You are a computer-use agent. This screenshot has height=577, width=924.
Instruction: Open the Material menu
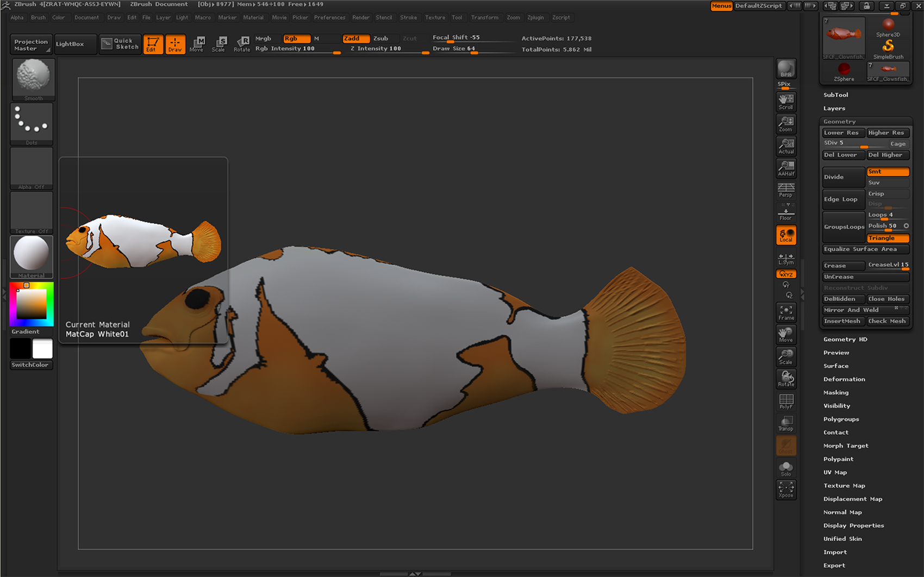(x=253, y=17)
